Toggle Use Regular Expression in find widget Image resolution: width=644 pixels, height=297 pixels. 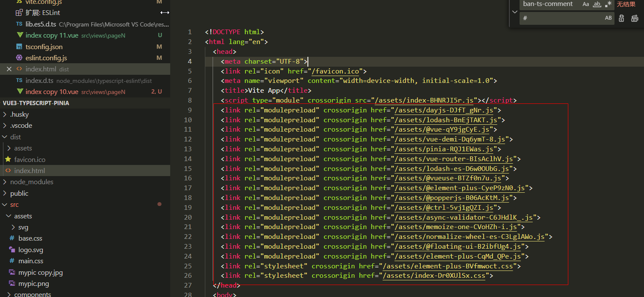coord(608,4)
